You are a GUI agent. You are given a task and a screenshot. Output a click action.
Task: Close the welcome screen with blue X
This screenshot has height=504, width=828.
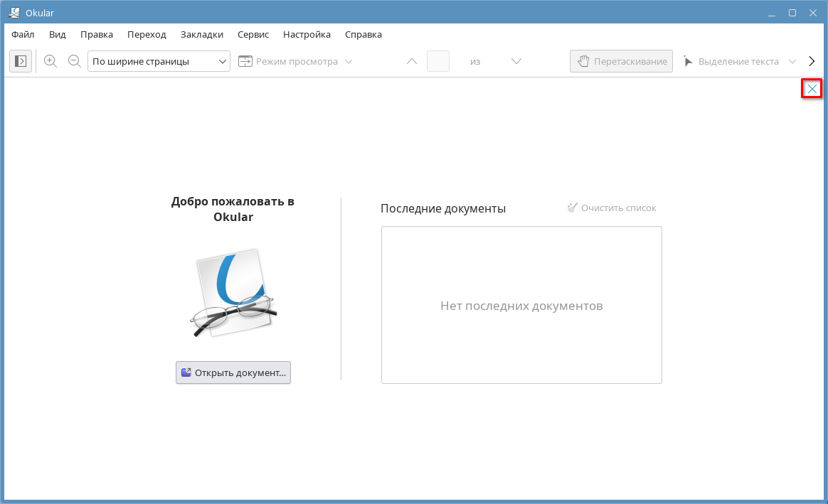point(812,88)
